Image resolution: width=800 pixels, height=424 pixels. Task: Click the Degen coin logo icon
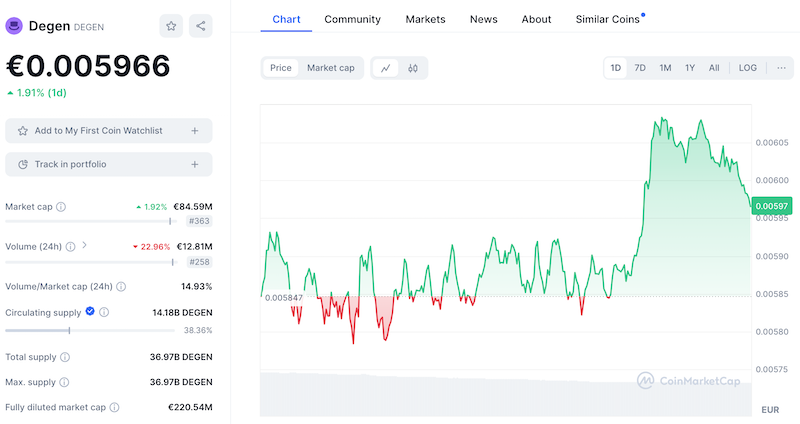coord(14,26)
